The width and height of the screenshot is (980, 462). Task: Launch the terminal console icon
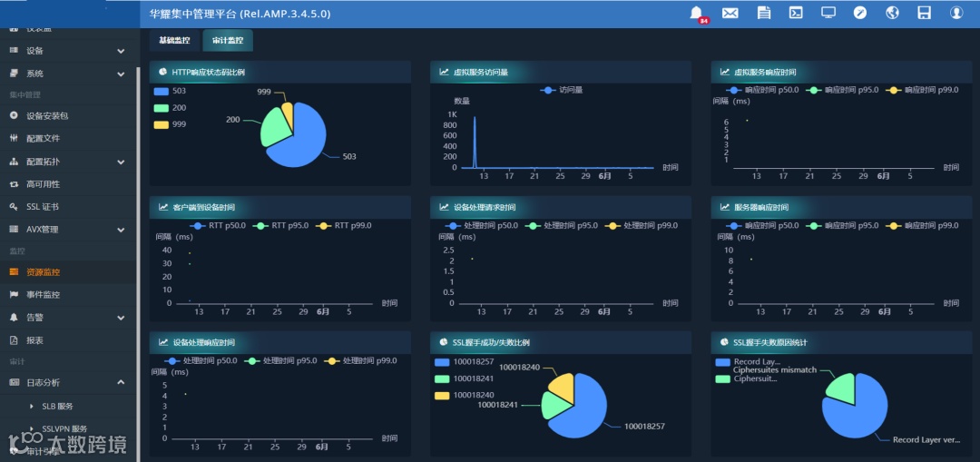[x=796, y=13]
